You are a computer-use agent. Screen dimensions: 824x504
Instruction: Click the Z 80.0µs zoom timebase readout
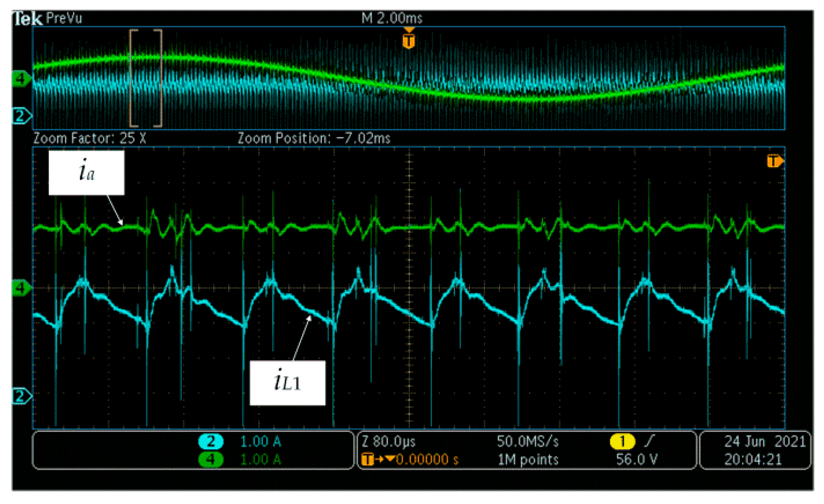(x=388, y=442)
